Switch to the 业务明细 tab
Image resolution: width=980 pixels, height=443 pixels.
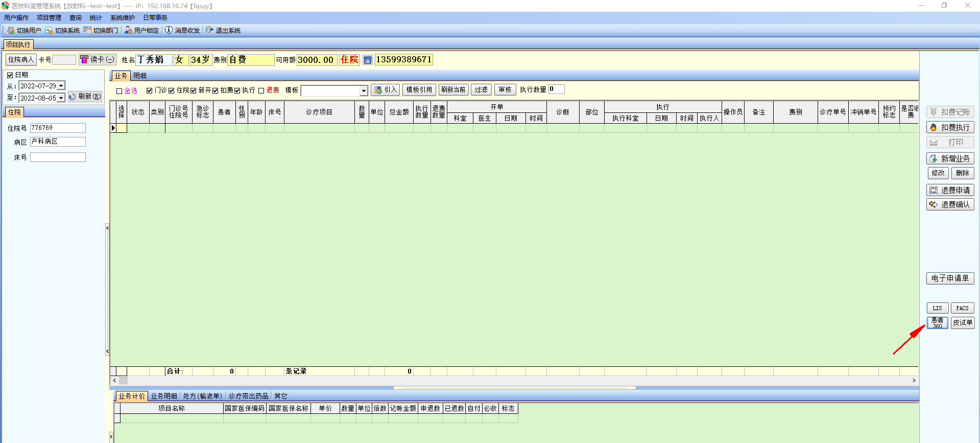(x=164, y=396)
